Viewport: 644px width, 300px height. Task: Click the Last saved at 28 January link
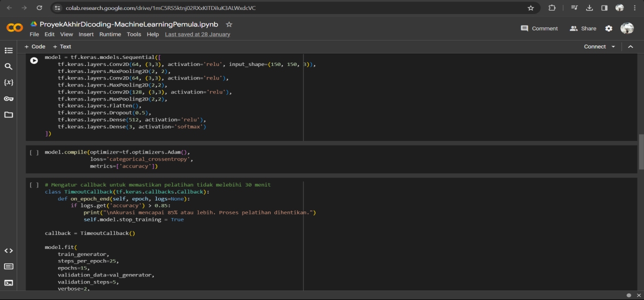coord(197,34)
